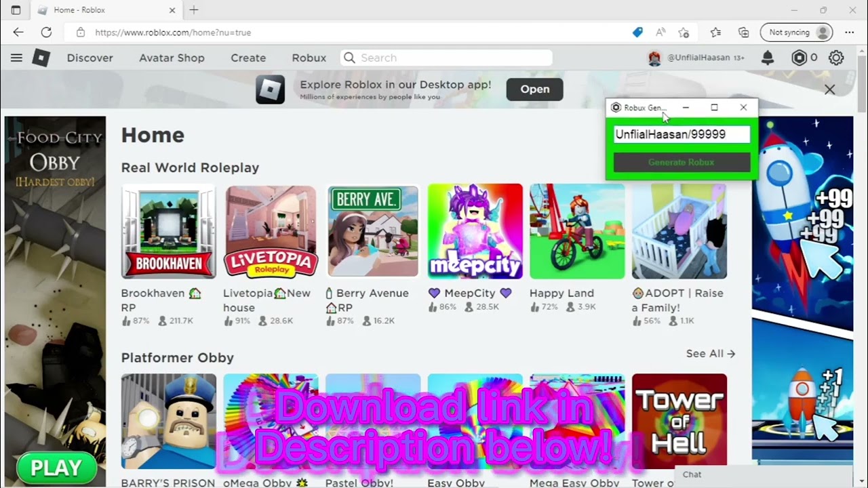Reload the page with refresh icon

pos(46,32)
